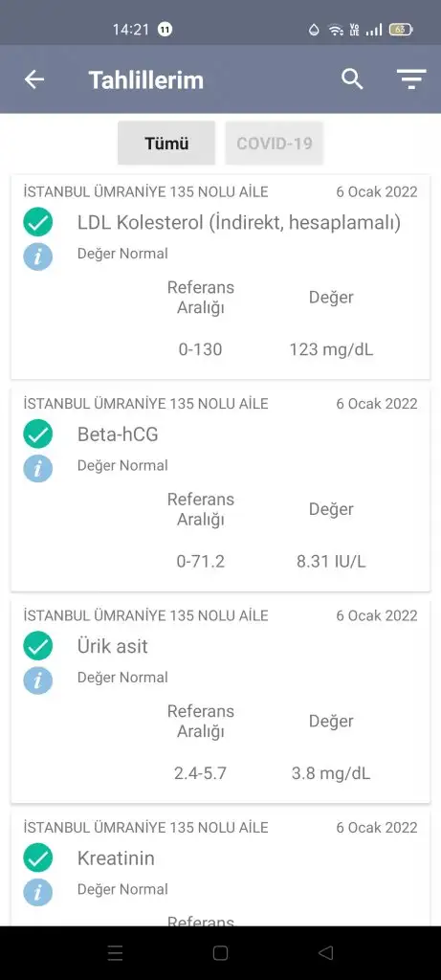The width and height of the screenshot is (441, 980).
Task: Open the Kreatinin result title
Action: (x=116, y=858)
